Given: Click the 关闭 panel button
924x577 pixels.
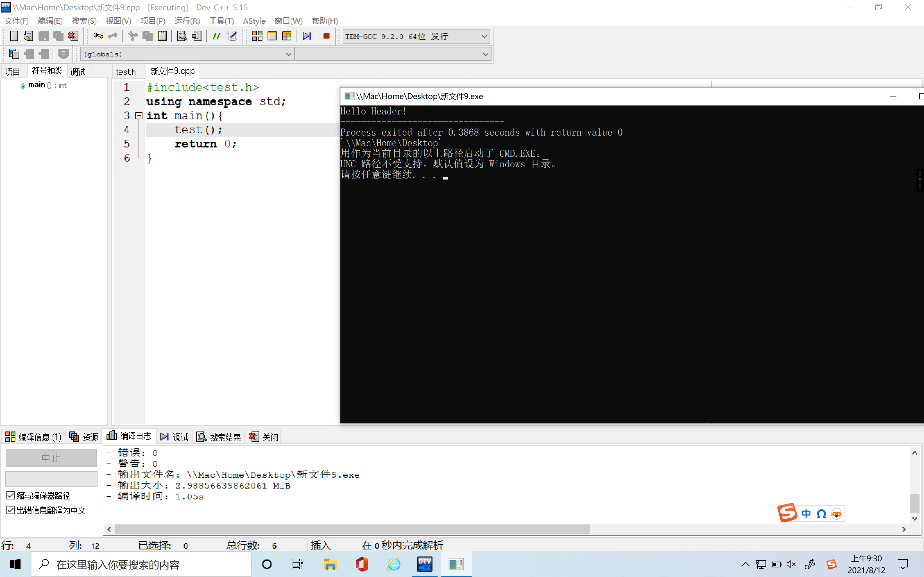Looking at the screenshot, I should (264, 437).
